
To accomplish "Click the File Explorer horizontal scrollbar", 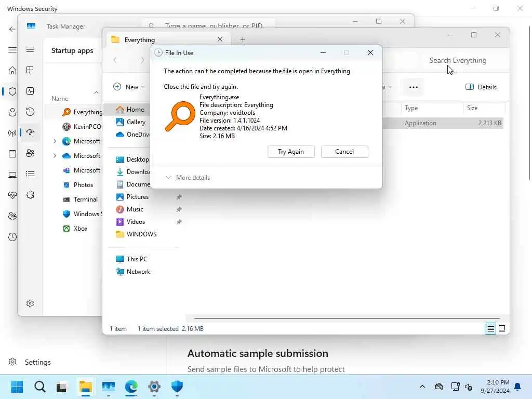I will pos(347,318).
